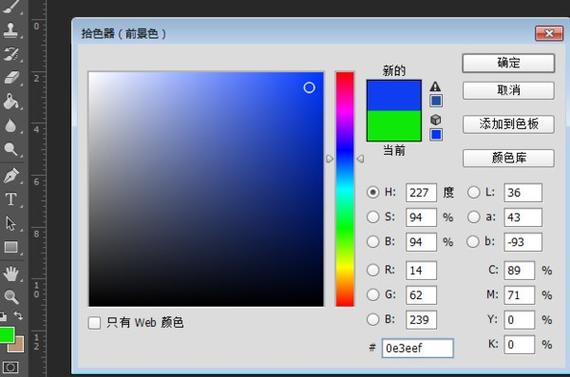The image size is (570, 377).
Task: Select the R red radio button
Action: click(x=373, y=270)
